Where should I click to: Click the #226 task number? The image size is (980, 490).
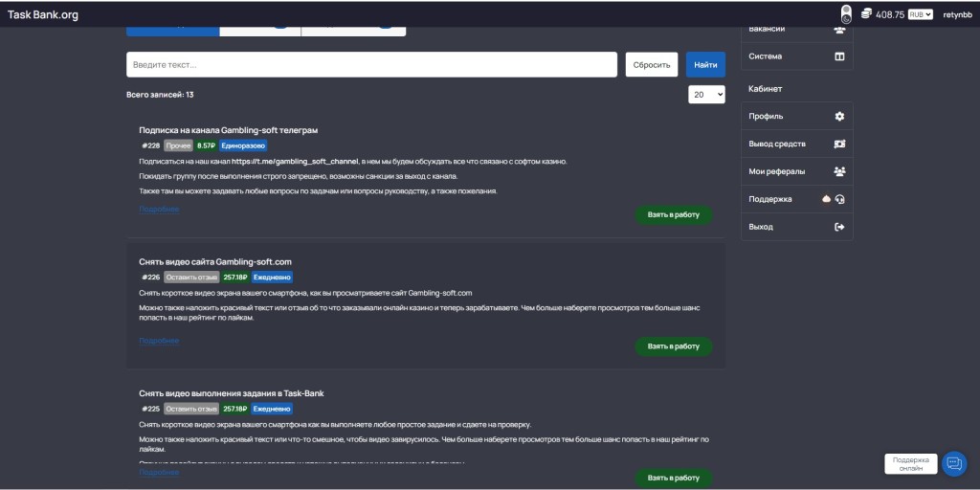tap(150, 277)
